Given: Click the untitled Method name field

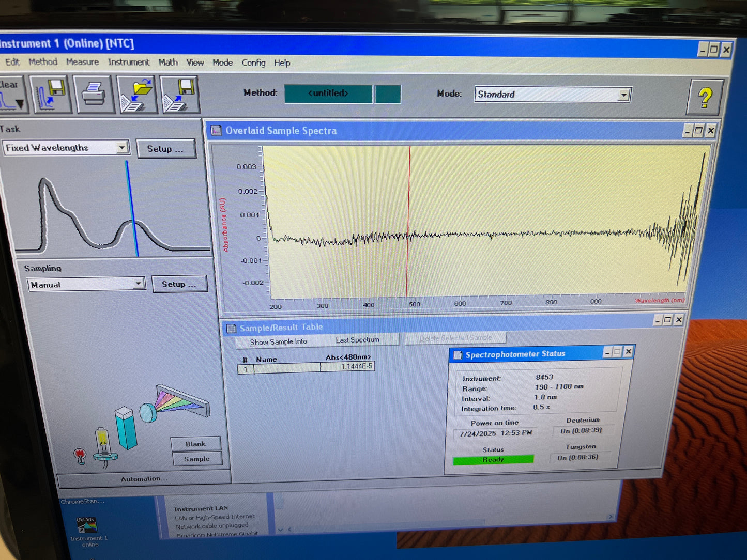Looking at the screenshot, I should pos(328,94).
